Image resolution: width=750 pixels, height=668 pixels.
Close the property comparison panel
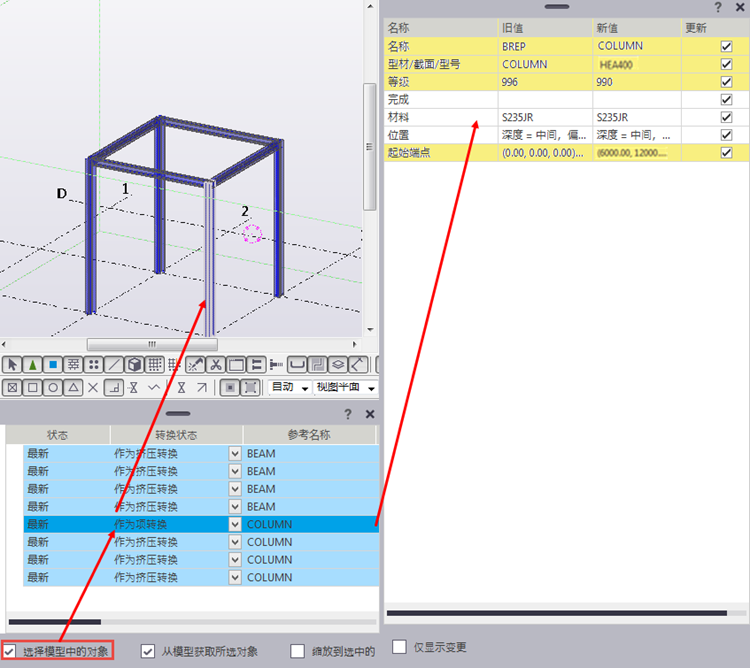(739, 7)
